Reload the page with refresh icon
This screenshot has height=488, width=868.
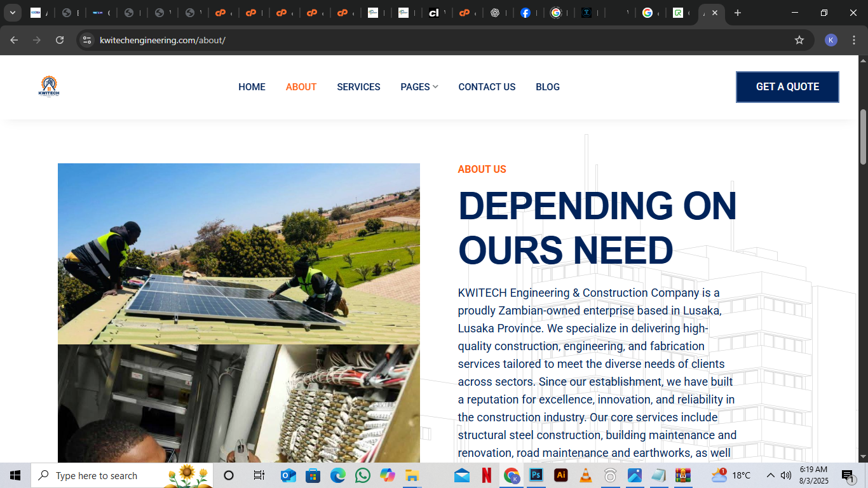tap(60, 40)
